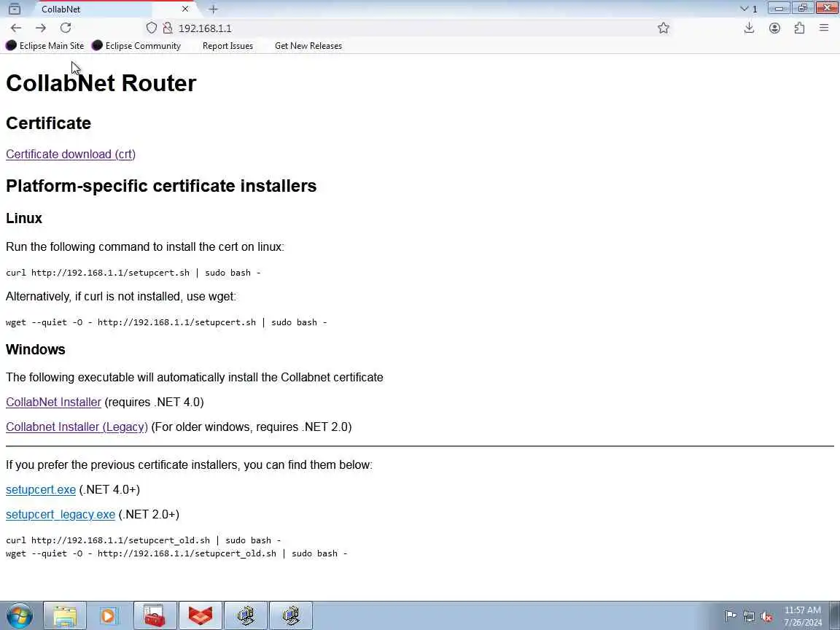This screenshot has height=630, width=840.
Task: Open the second computer network taskbar icon
Action: pos(291,615)
